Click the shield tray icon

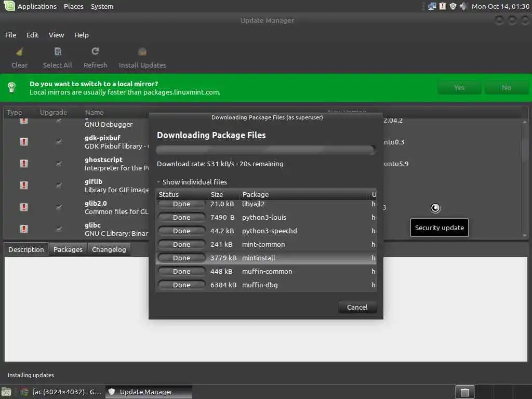tap(453, 6)
